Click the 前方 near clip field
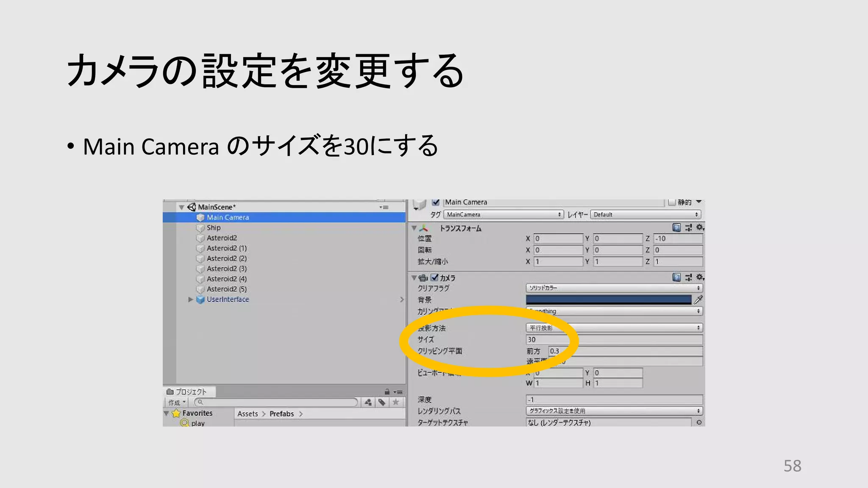The height and width of the screenshot is (488, 868). coord(626,351)
